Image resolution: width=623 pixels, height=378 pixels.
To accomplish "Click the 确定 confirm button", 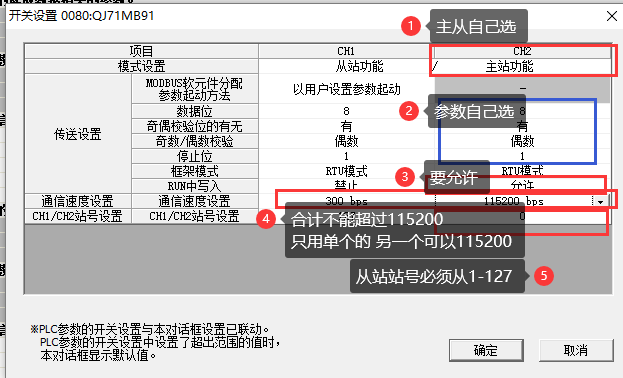I will point(486,351).
